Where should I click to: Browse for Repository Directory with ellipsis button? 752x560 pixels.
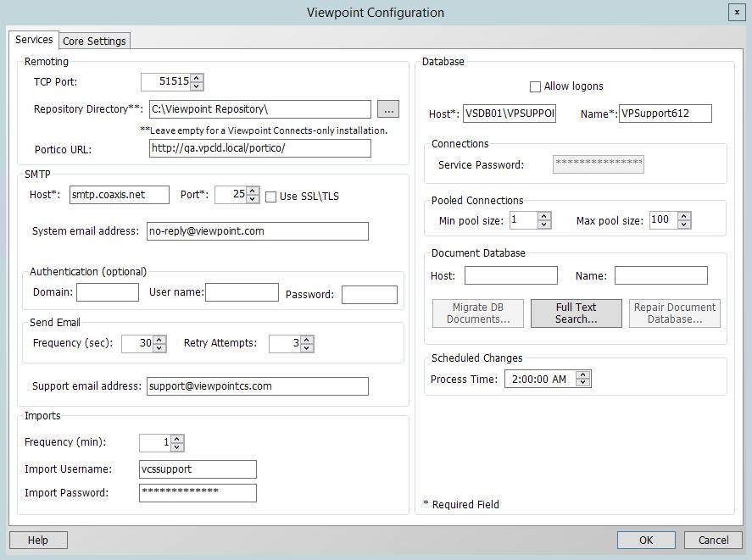point(388,109)
